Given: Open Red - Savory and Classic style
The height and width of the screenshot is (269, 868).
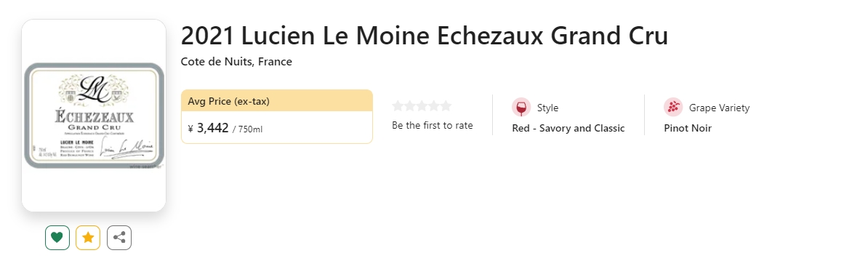Looking at the screenshot, I should pyautogui.click(x=568, y=129).
